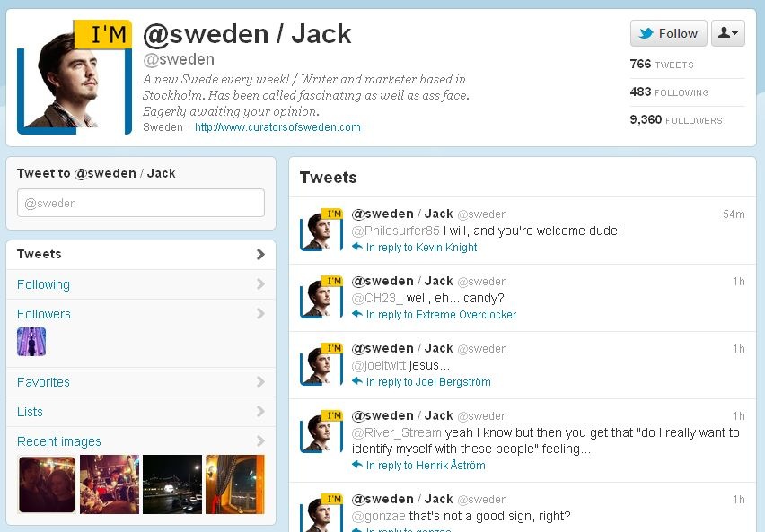
Task: View the 766 Tweets count
Action: point(662,65)
